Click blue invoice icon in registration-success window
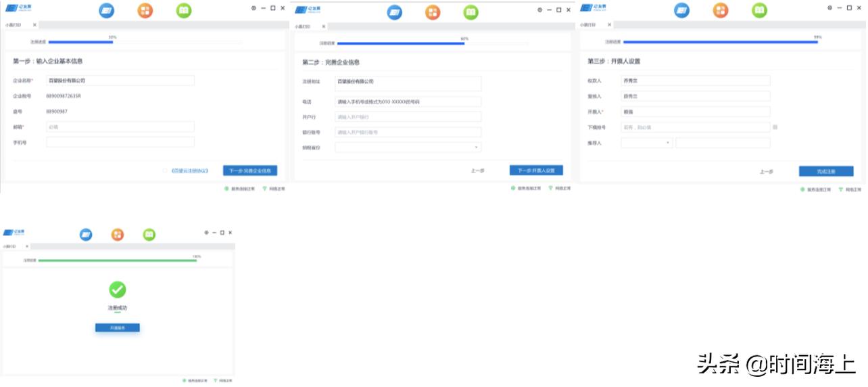This screenshot has height=387, width=868. point(86,235)
